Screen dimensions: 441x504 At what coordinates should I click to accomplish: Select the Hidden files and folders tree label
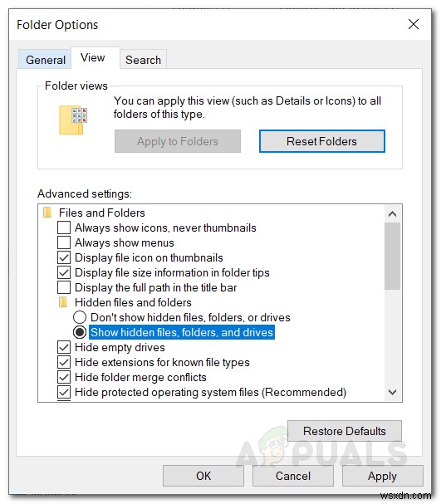click(x=133, y=302)
